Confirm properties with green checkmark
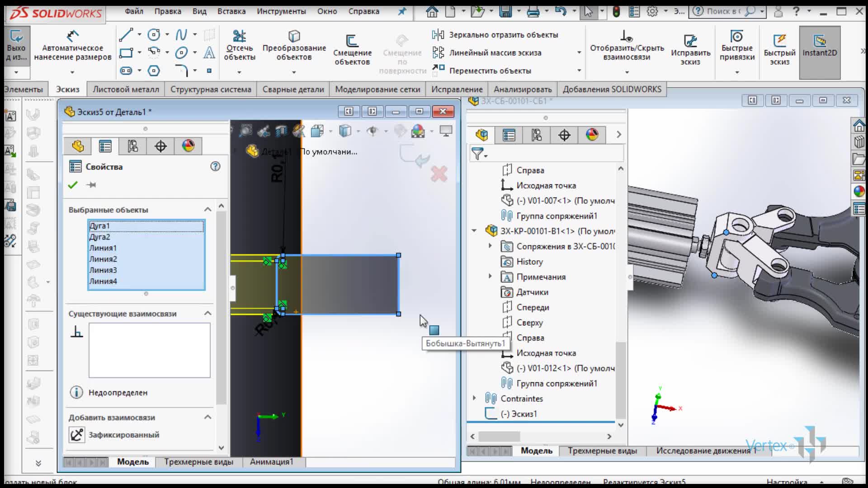This screenshot has height=488, width=868. [73, 185]
